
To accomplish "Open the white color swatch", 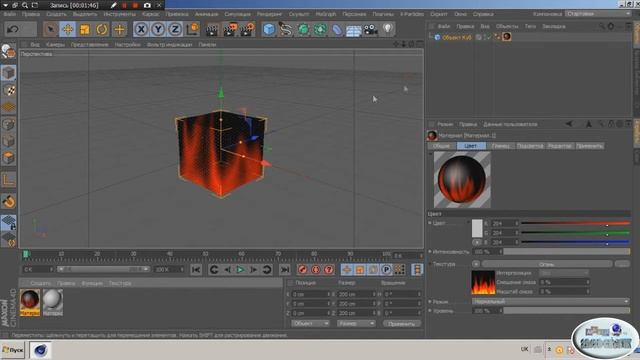I will pos(477,228).
